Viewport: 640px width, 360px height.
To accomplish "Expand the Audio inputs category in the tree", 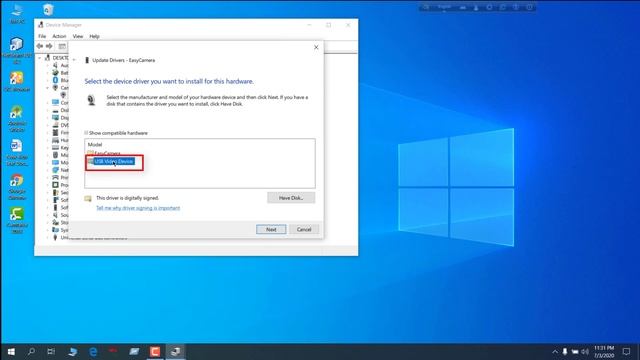I will 47,65.
